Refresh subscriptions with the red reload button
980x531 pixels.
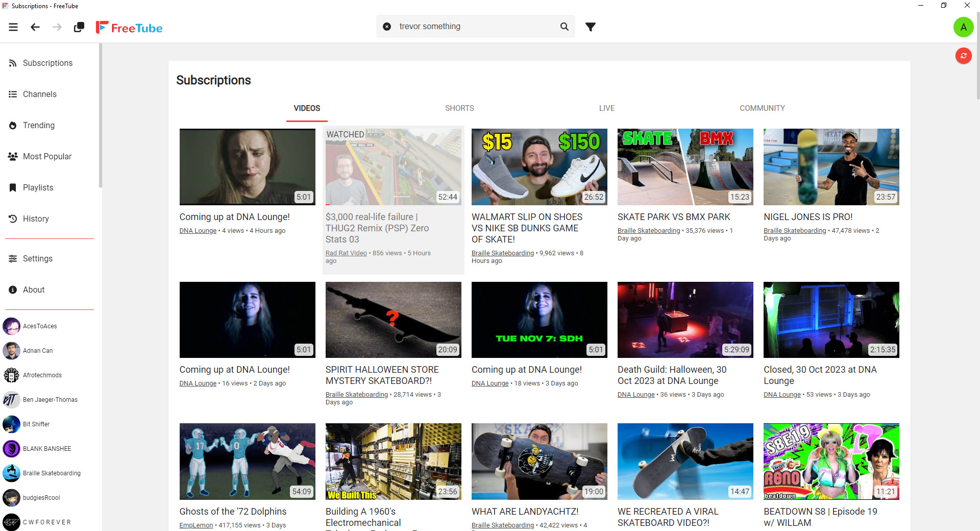point(963,56)
